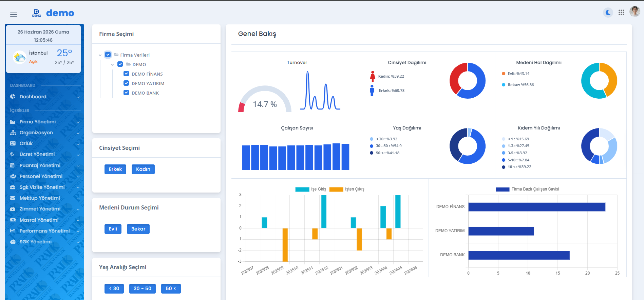
Task: Expand the Organizasyon chevron
Action: click(x=78, y=133)
